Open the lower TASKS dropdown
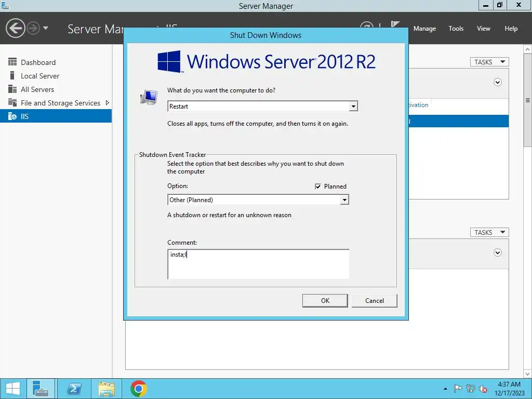This screenshot has width=532, height=399. pos(489,232)
